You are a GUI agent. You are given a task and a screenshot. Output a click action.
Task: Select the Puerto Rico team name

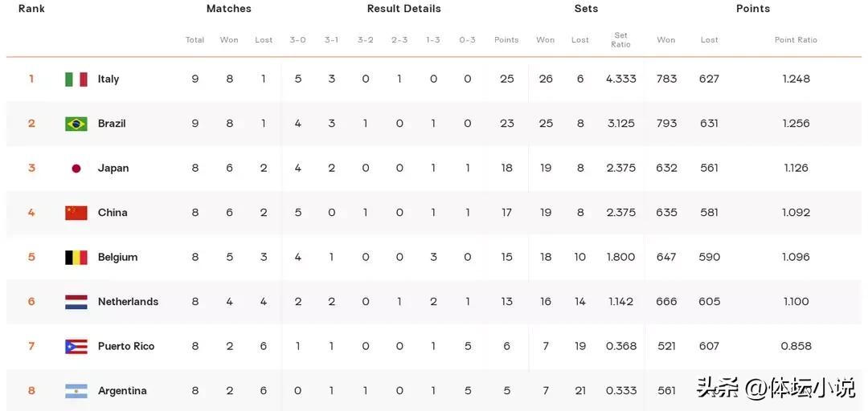tap(126, 346)
